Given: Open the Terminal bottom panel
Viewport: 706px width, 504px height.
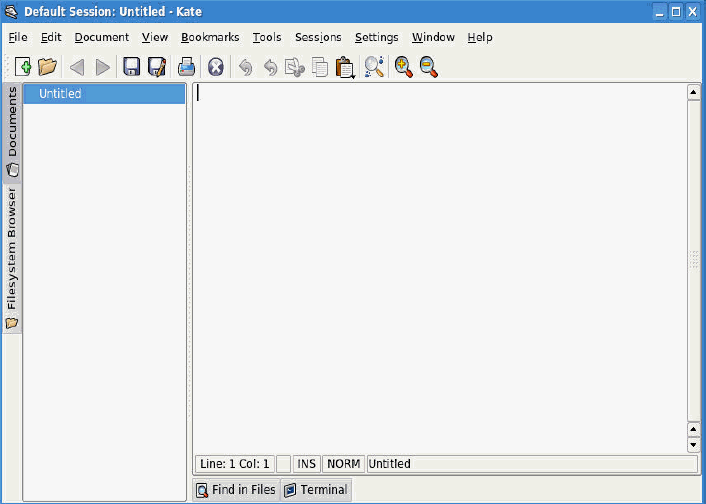Looking at the screenshot, I should [x=316, y=490].
